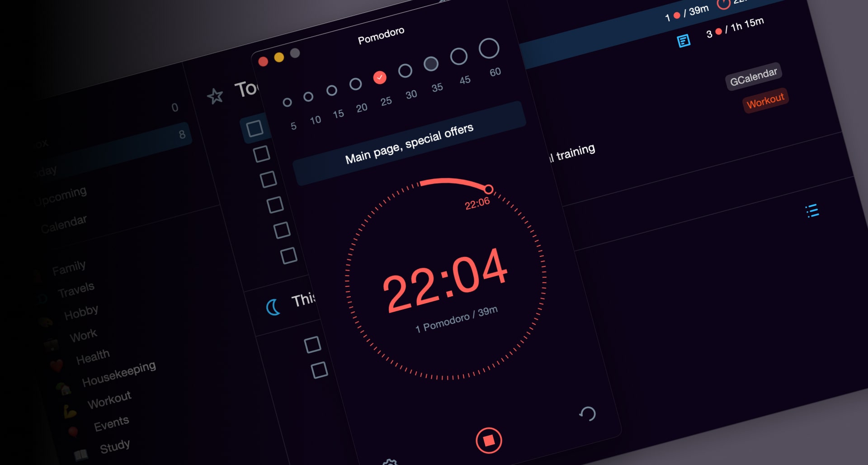Screen dimensions: 868x465
Task: Select the 5-minute pomodoro duration
Action: tap(288, 102)
